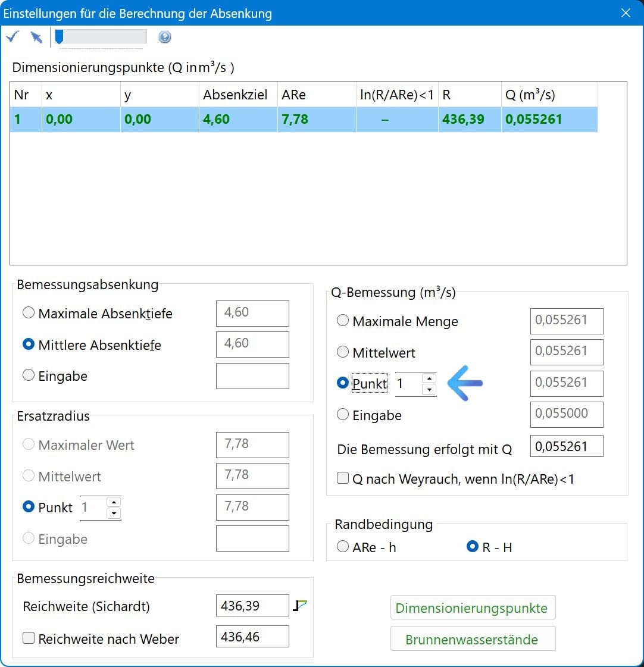Click the Brunnenwasserstände button
The width and height of the screenshot is (644, 667).
(472, 639)
